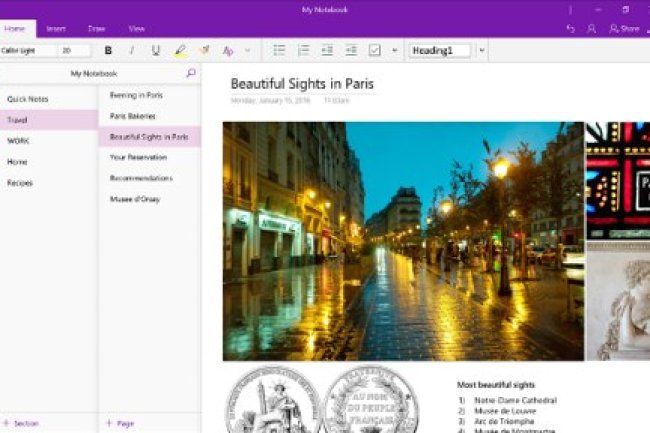The width and height of the screenshot is (650, 433).
Task: Open the account person icon
Action: (592, 29)
